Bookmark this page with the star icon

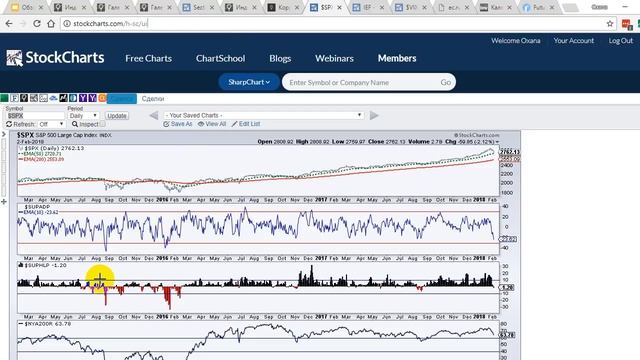point(610,24)
